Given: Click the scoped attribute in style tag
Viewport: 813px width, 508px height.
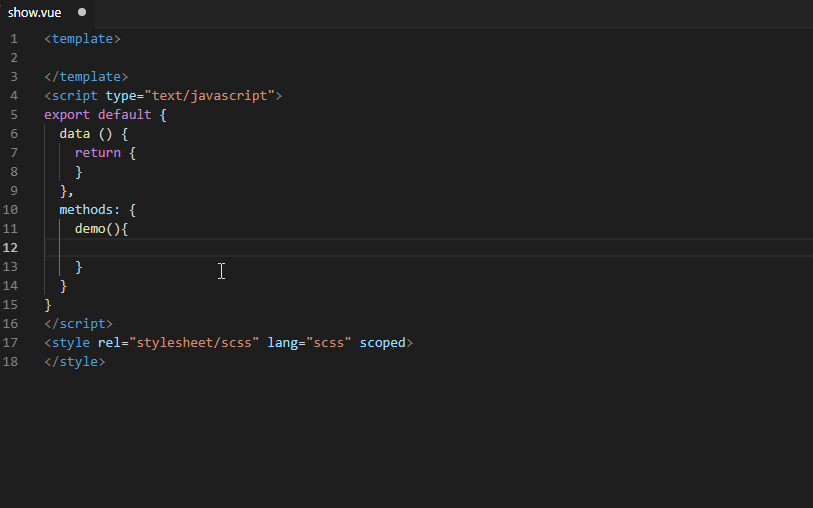Looking at the screenshot, I should pos(383,343).
